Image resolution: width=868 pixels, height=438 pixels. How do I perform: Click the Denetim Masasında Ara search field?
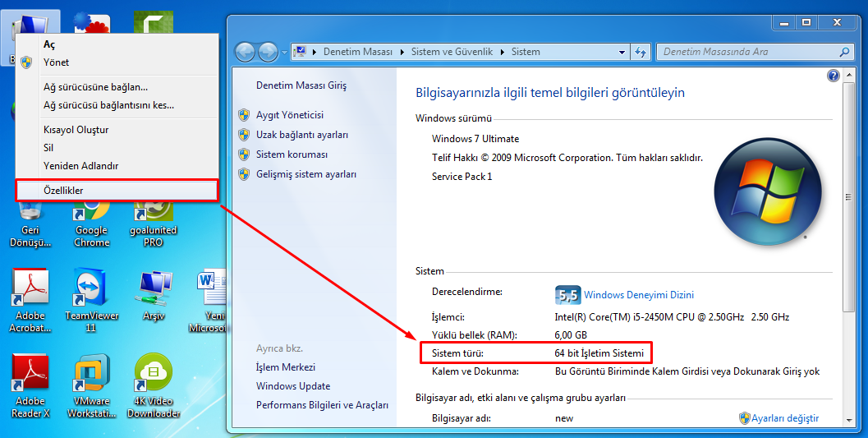click(x=747, y=52)
